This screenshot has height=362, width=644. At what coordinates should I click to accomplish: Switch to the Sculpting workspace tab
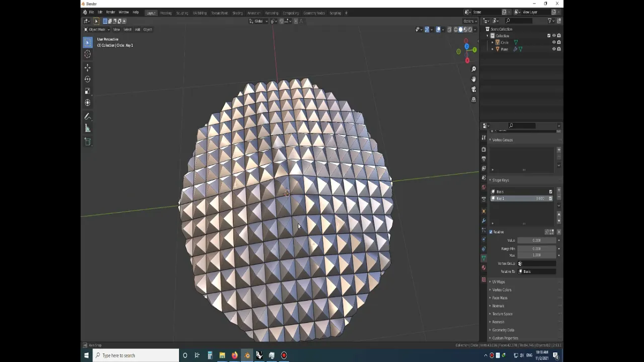coord(182,13)
